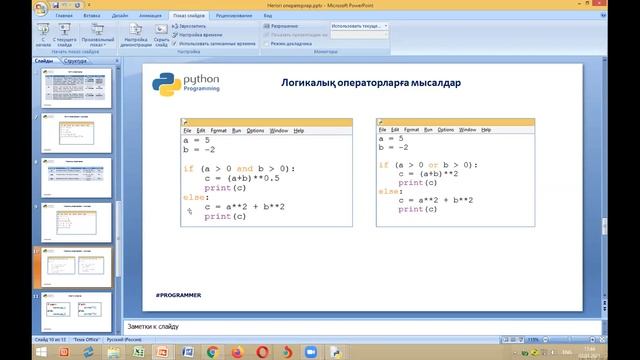Start slideshow from current slide

point(64,35)
